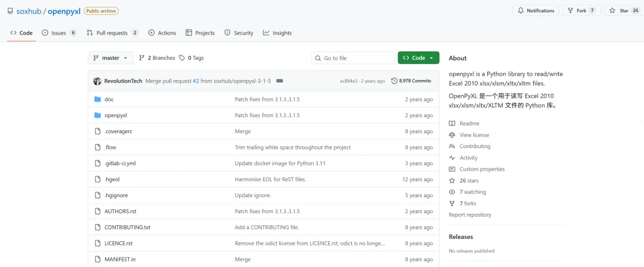
Task: Click the openpyxl folder icon
Action: [x=97, y=115]
